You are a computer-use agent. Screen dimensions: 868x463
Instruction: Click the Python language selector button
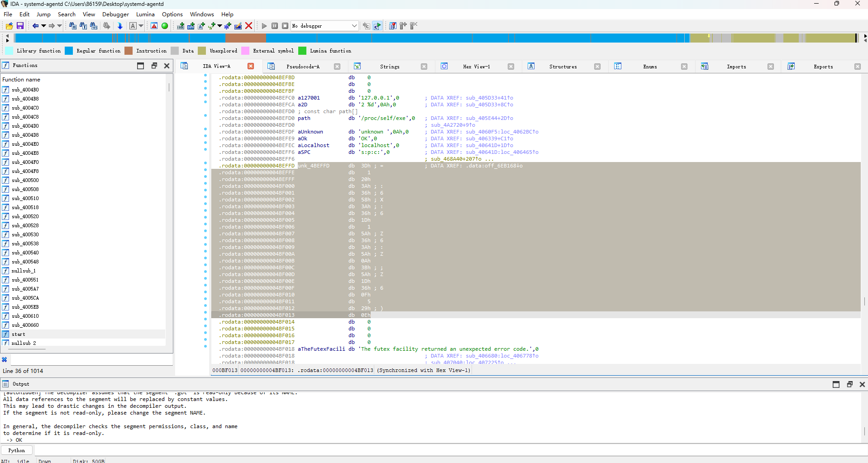(x=17, y=450)
